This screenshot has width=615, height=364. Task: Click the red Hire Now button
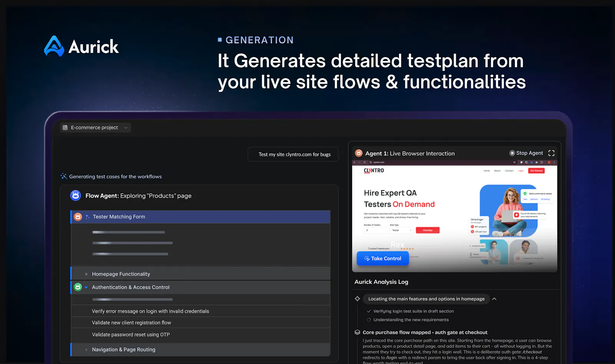428,230
